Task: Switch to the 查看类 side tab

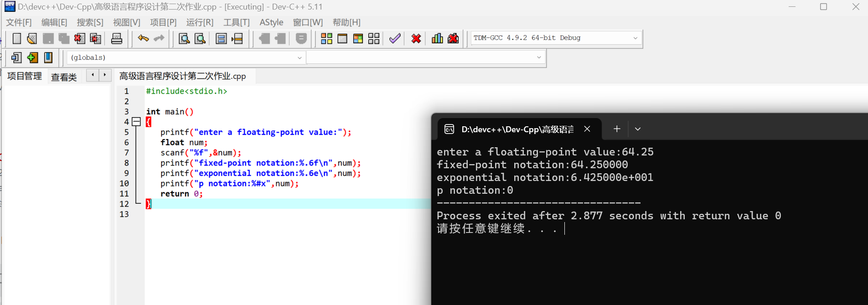Action: pyautogui.click(x=64, y=77)
